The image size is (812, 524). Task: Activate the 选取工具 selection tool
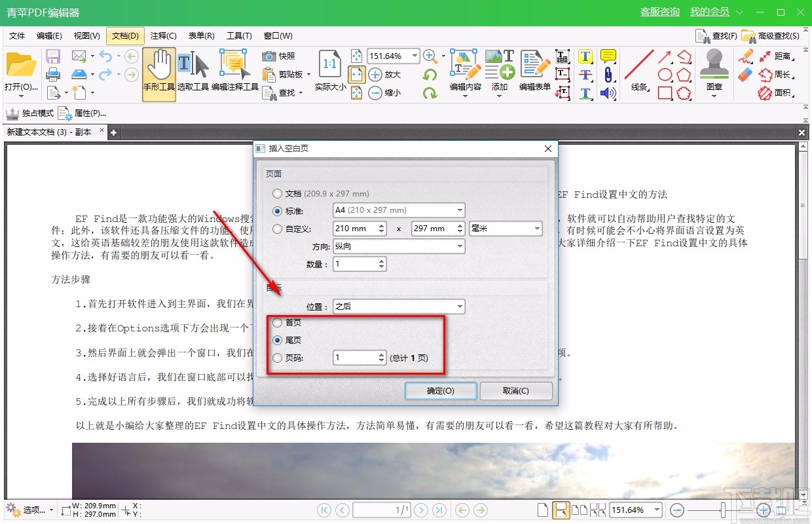point(193,69)
